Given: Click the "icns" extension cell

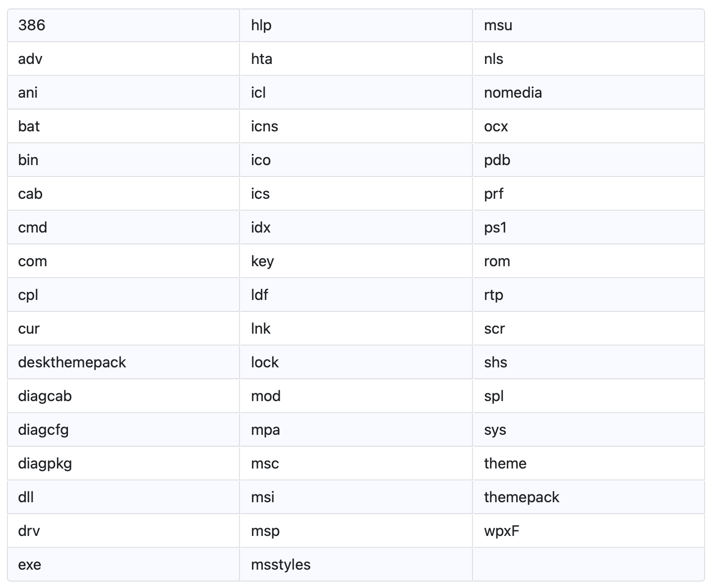Looking at the screenshot, I should pyautogui.click(x=264, y=126).
